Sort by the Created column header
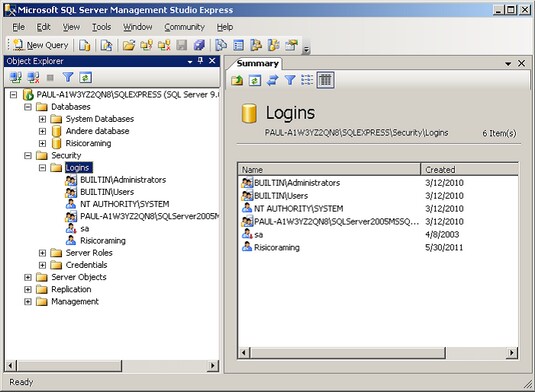Image resolution: width=535 pixels, height=392 pixels. point(469,169)
